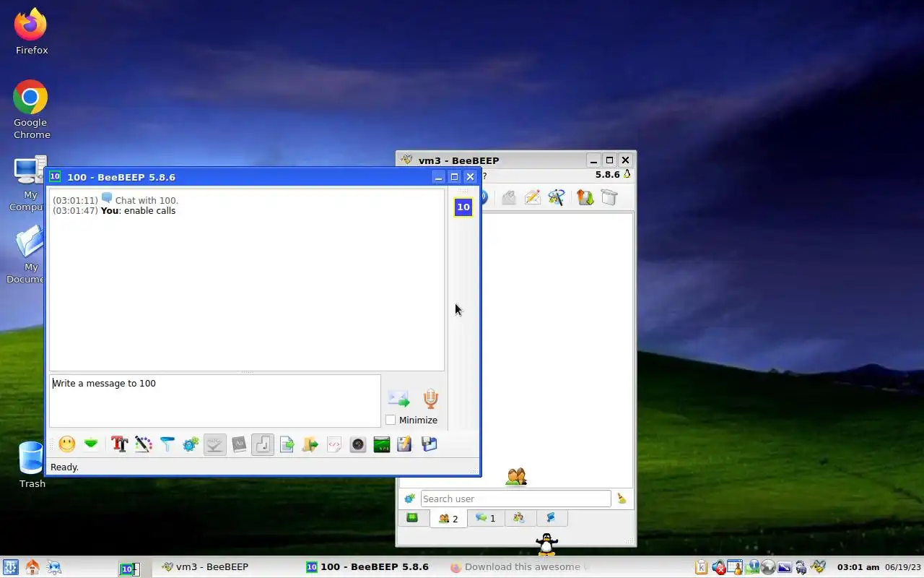
Task: Save chat using the floppy disk icon
Action: (430, 444)
